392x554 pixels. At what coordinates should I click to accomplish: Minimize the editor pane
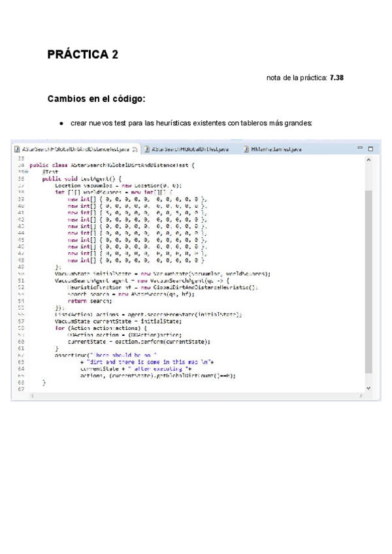coord(360,149)
